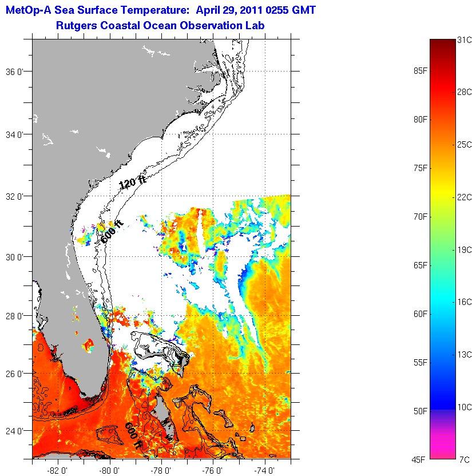Click the 60F label on the color scale
Screen dimensions: 472x476
pyautogui.click(x=420, y=314)
